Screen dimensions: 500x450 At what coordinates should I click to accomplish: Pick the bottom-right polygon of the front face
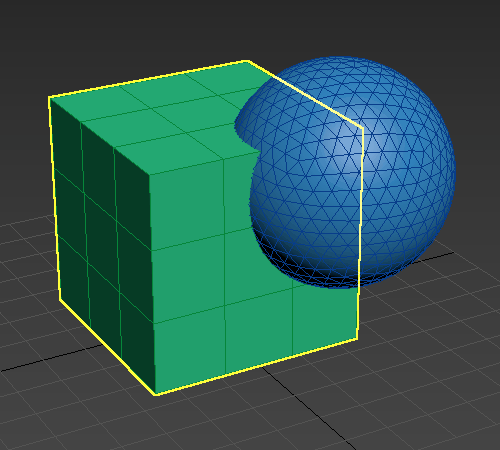coord(325,318)
